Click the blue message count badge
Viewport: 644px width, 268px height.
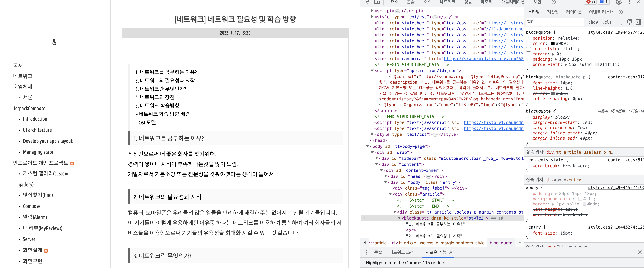click(604, 2)
